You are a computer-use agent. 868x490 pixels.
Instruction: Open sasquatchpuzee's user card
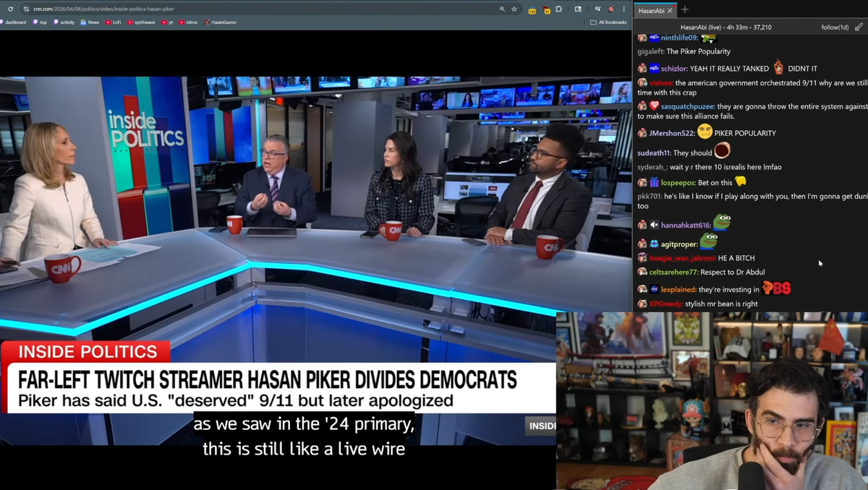[688, 106]
